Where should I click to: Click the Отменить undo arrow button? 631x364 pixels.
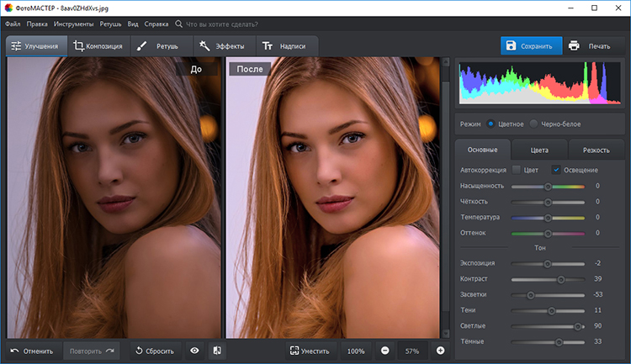[x=32, y=351]
